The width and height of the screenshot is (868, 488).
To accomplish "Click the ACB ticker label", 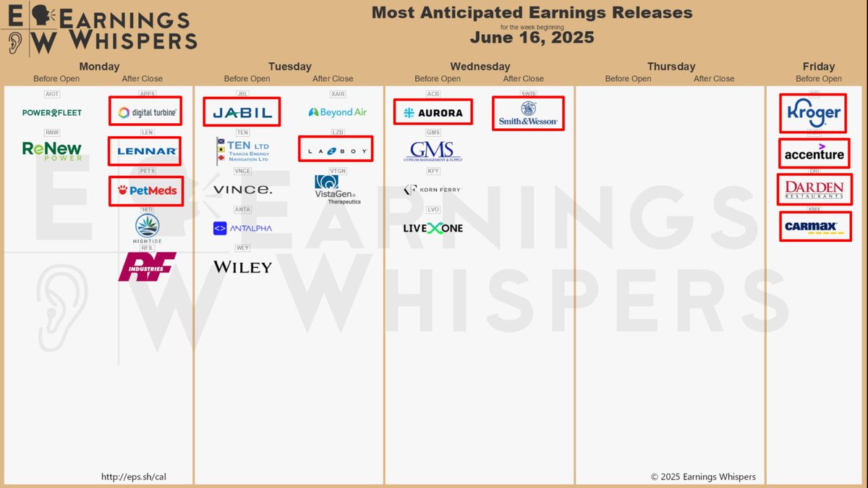I will pyautogui.click(x=433, y=94).
